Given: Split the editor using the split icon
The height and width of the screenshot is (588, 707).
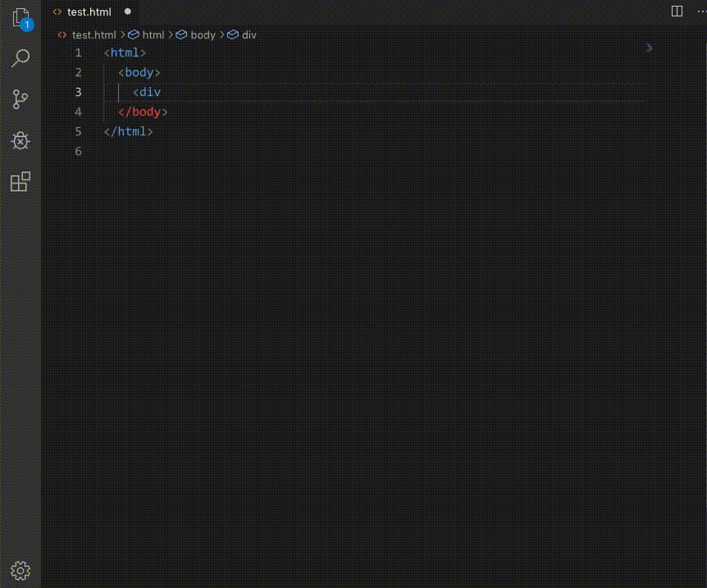Looking at the screenshot, I should (x=676, y=11).
